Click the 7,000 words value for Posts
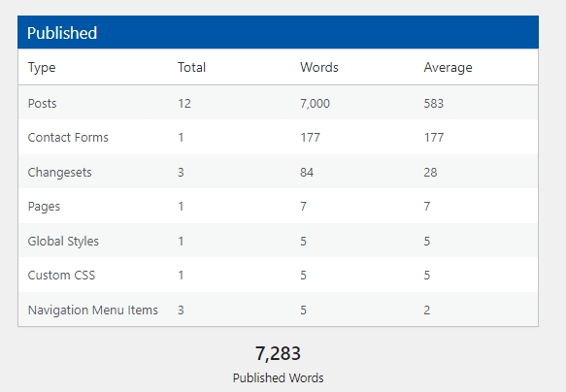Viewport: 566px width, 392px height. (x=315, y=104)
